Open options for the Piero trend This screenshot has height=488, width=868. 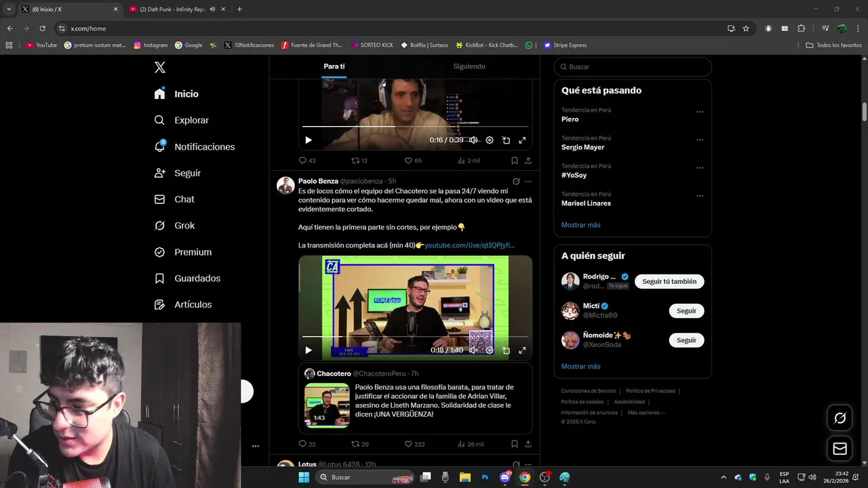click(x=700, y=112)
